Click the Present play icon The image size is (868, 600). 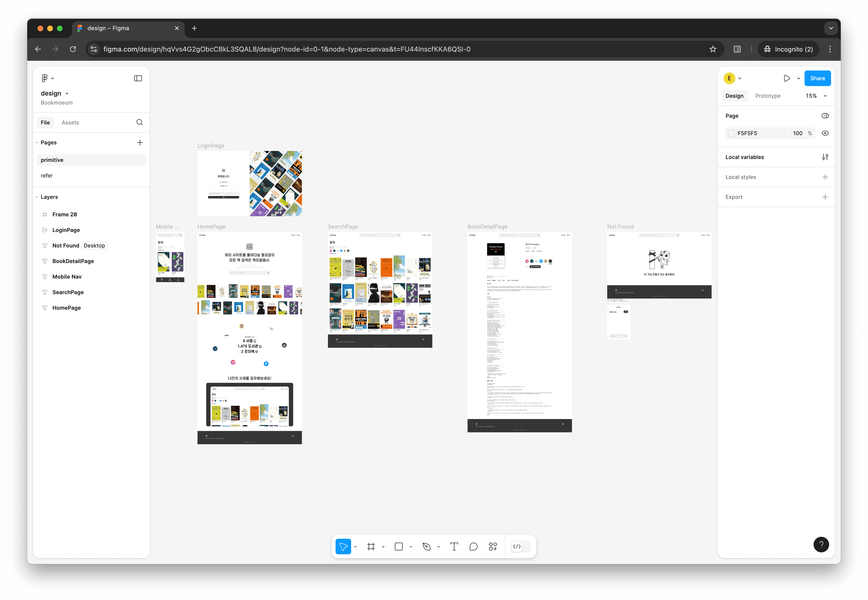pos(786,78)
